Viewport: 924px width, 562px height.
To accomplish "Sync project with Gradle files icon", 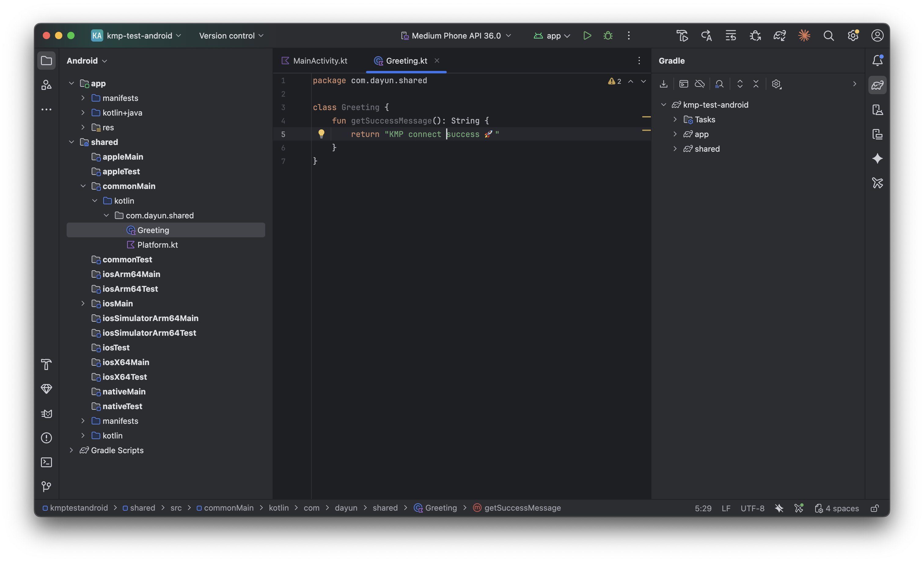I will [779, 36].
